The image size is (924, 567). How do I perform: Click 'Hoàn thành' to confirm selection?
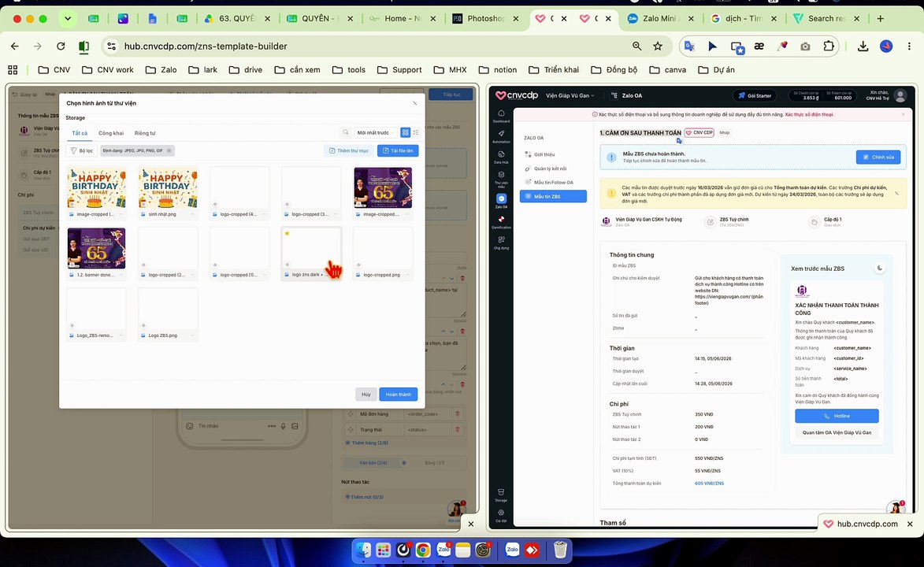tap(399, 395)
